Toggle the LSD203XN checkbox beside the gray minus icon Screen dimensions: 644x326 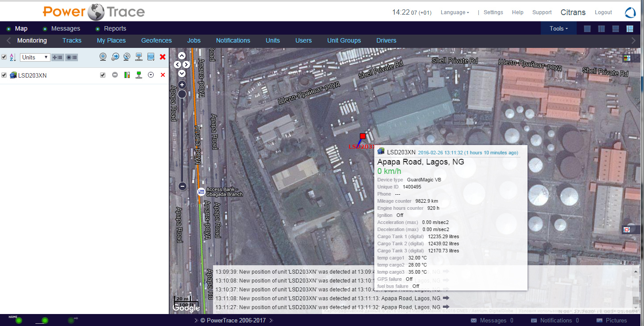tap(103, 75)
